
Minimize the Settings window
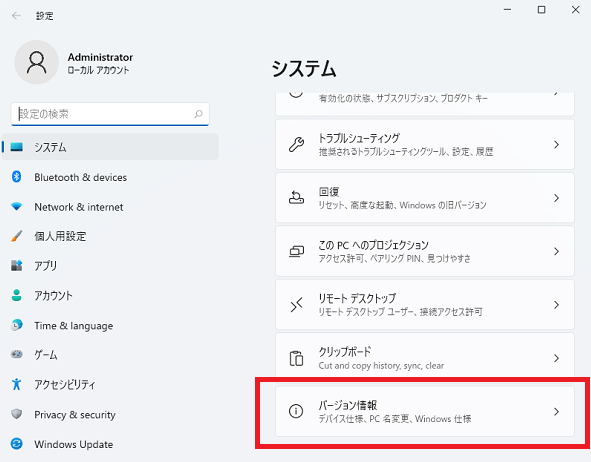[507, 10]
